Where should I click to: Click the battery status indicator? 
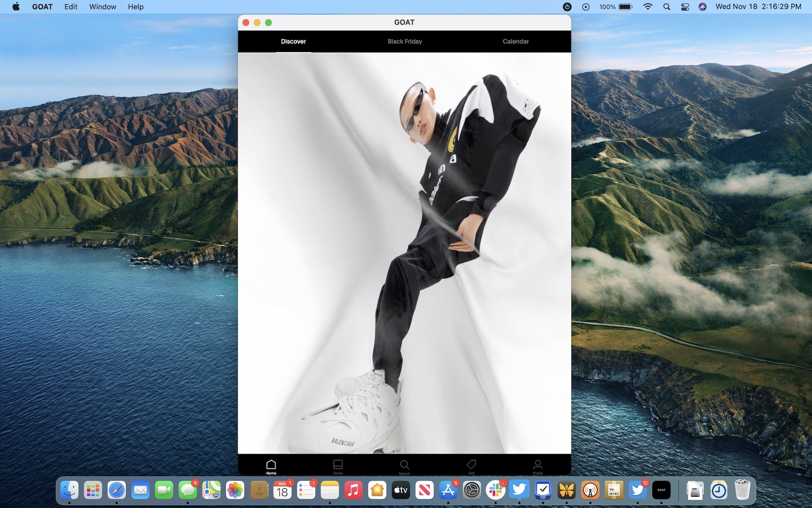coord(616,7)
